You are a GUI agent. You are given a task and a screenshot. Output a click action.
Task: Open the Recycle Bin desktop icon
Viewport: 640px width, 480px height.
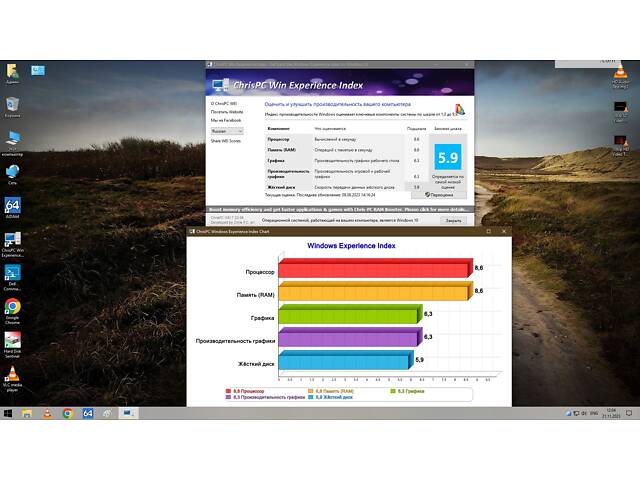(x=12, y=107)
